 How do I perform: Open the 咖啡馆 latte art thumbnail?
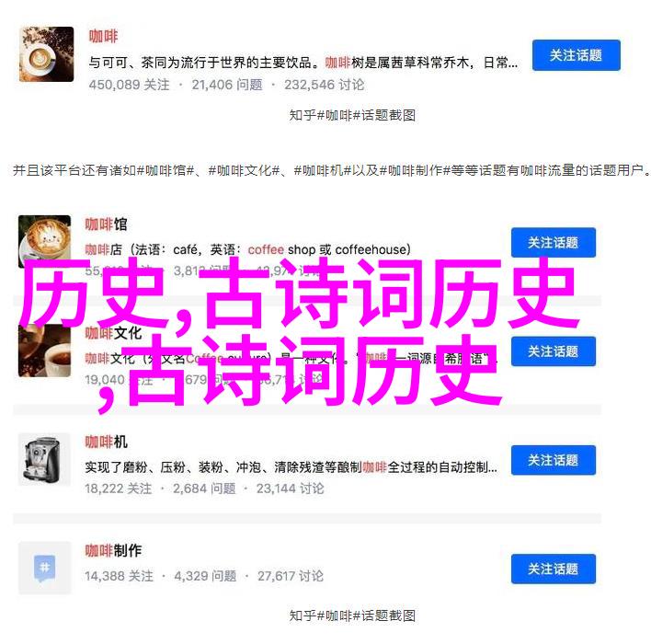(x=44, y=241)
